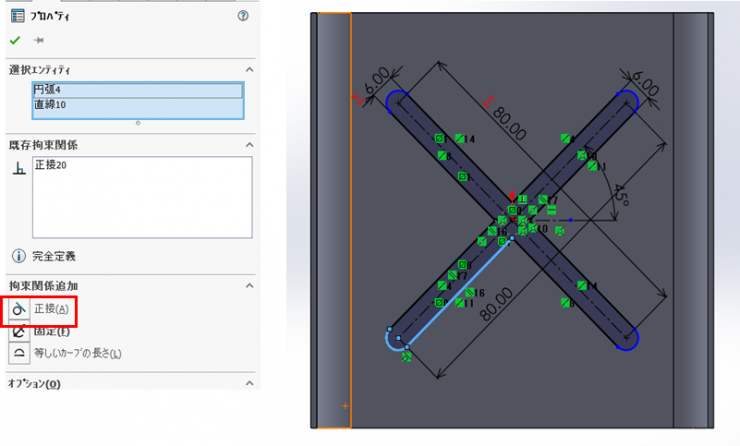
Task: Open the help question mark icon
Action: 243,16
